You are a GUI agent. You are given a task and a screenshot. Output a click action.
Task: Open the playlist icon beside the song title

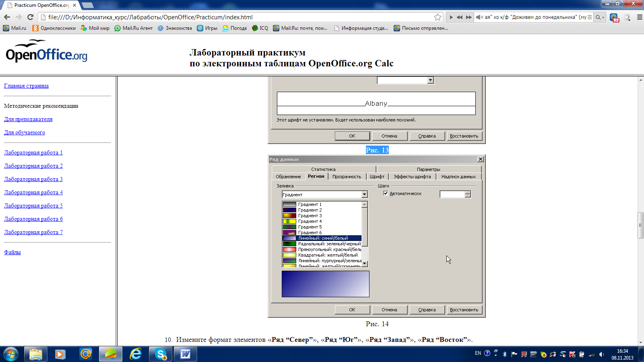coord(590,17)
